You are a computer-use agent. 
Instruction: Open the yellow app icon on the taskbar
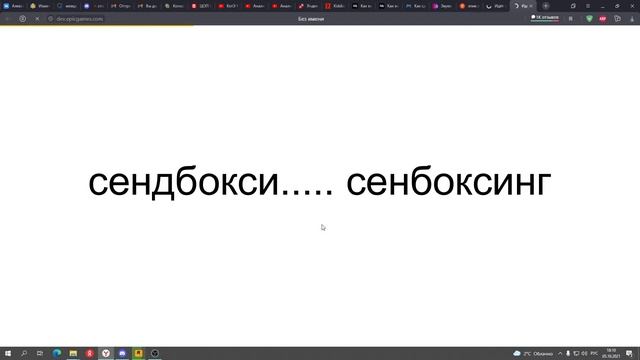point(138,353)
